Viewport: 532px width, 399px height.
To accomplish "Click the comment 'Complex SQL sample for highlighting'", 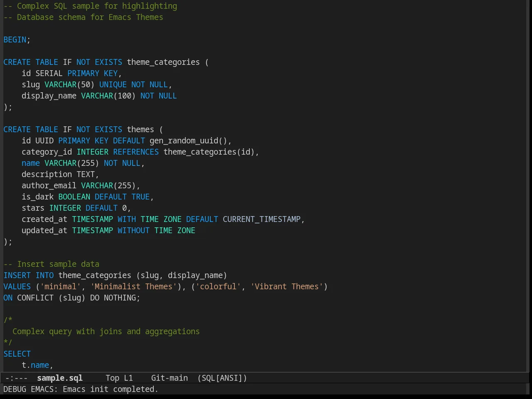I will point(97,6).
